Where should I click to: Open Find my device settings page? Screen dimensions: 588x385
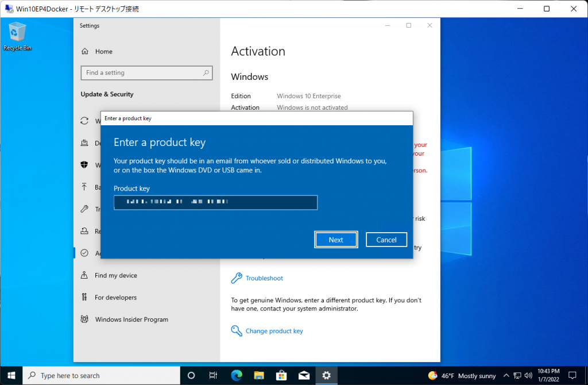click(x=116, y=275)
